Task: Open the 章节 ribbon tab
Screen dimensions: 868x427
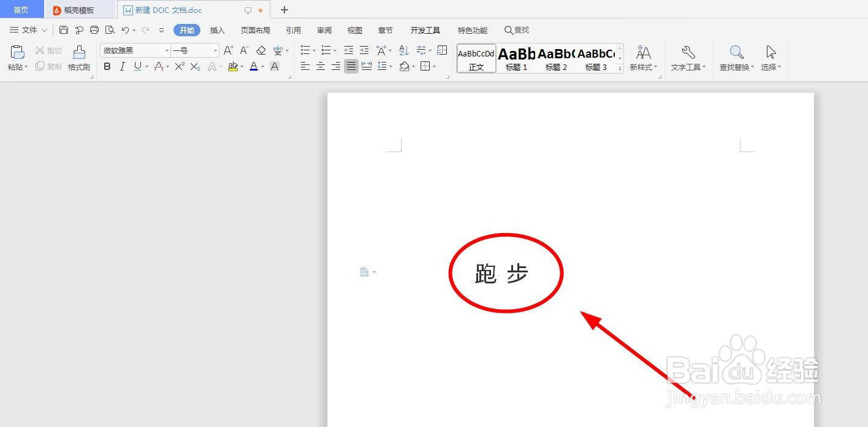Action: point(386,30)
